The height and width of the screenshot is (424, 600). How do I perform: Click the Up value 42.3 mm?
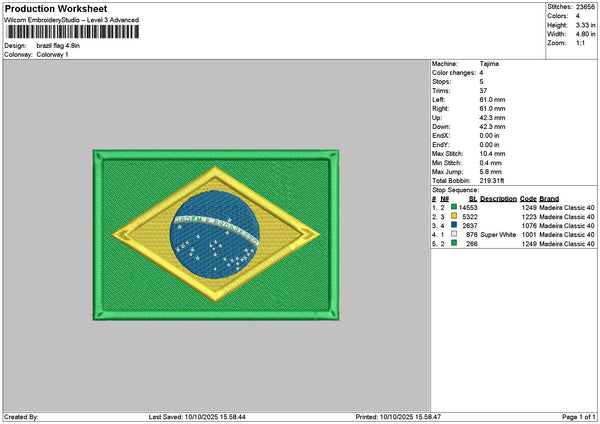(492, 118)
